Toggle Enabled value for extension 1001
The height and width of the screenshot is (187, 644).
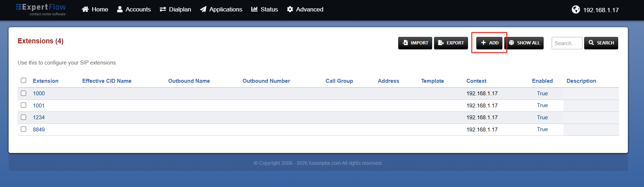[x=542, y=105]
